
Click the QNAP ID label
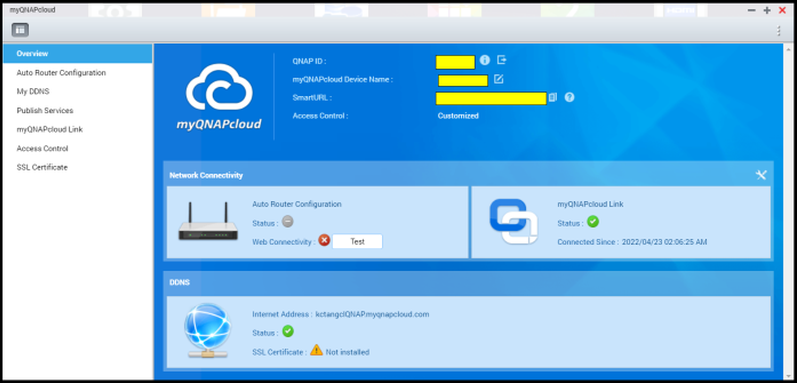coord(310,61)
